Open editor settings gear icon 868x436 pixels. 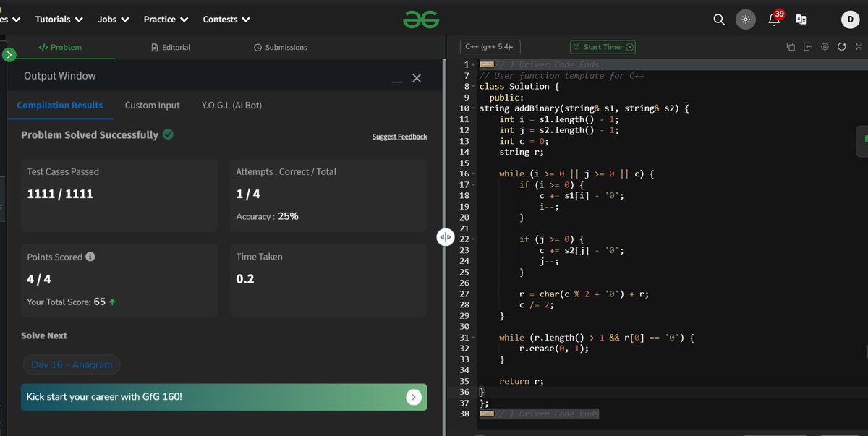tap(825, 47)
